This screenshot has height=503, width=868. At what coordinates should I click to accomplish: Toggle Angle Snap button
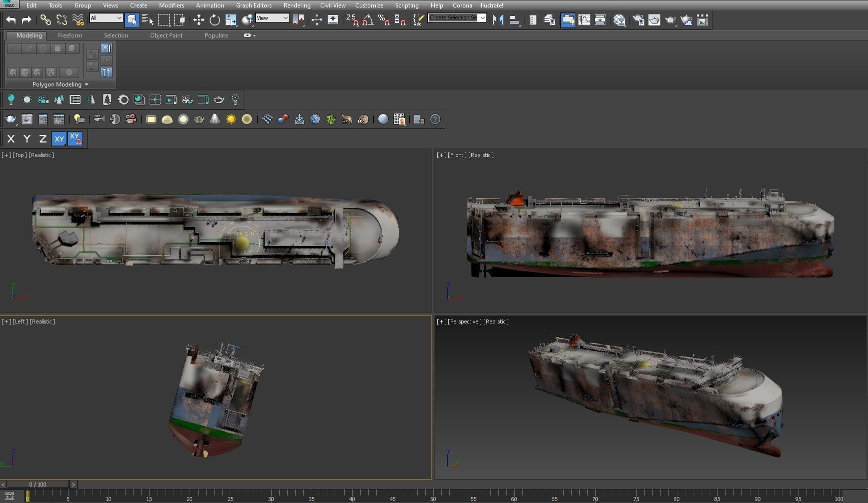(368, 20)
